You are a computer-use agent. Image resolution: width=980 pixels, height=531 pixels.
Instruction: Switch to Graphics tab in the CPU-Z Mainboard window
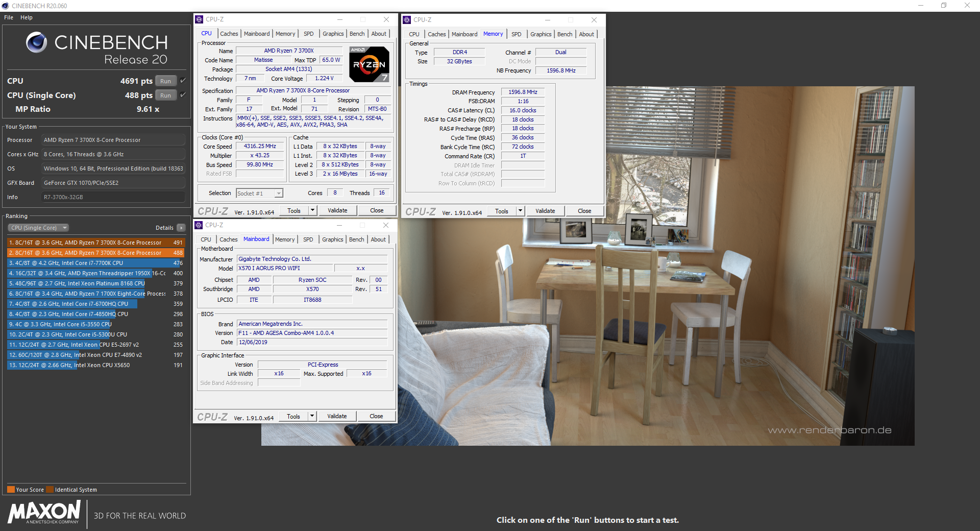click(333, 239)
